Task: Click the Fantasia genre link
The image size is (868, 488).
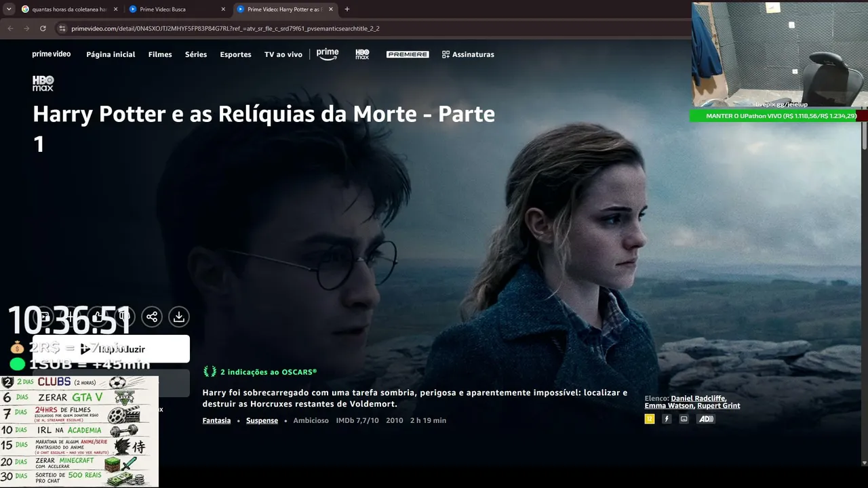Action: (216, 421)
